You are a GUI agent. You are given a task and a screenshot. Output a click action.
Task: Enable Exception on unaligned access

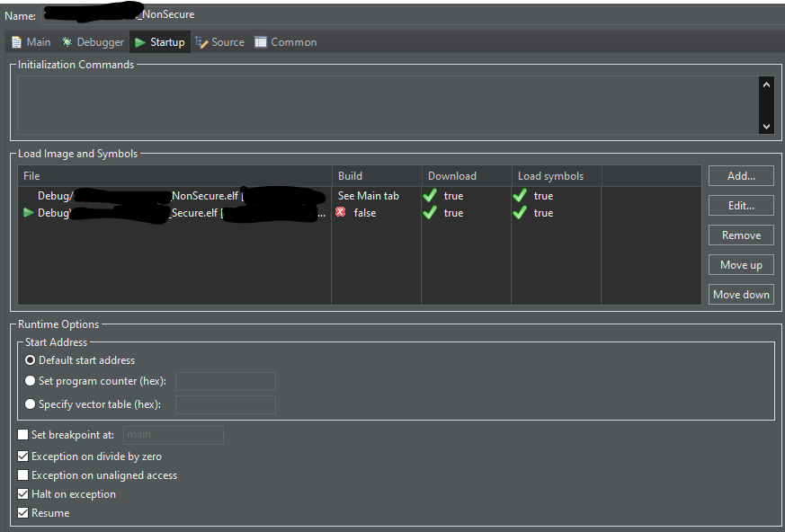tap(22, 474)
